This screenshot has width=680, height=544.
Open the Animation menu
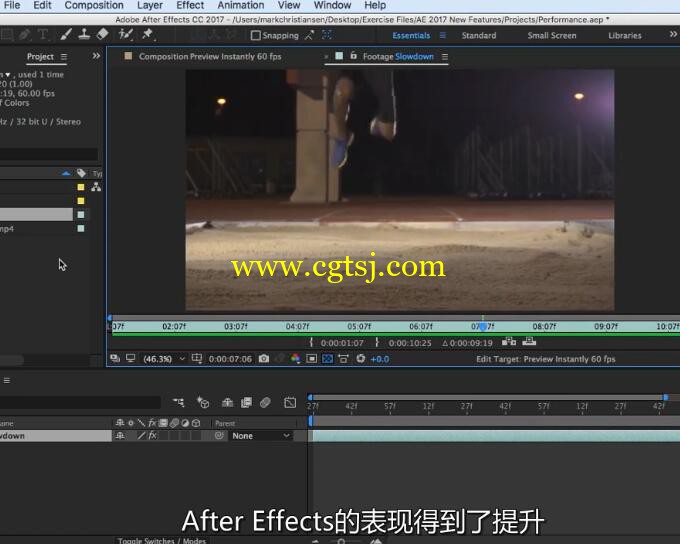pyautogui.click(x=241, y=5)
